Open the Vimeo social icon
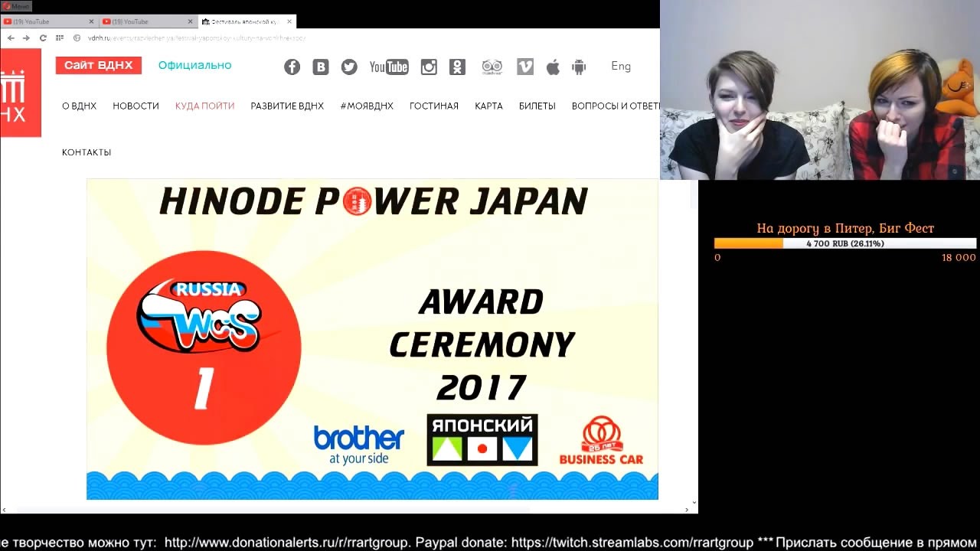The image size is (980, 551). click(525, 67)
